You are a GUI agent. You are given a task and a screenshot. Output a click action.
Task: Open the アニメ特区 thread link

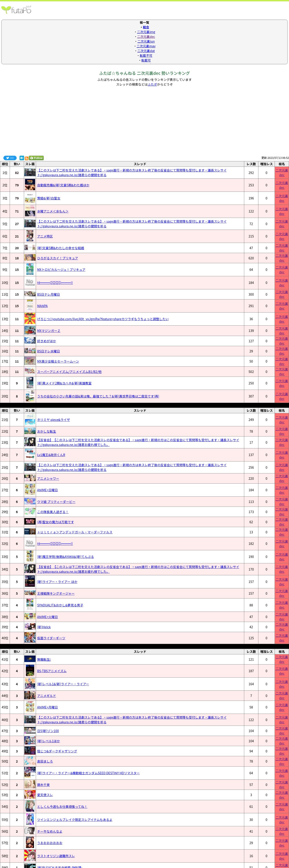click(45, 236)
